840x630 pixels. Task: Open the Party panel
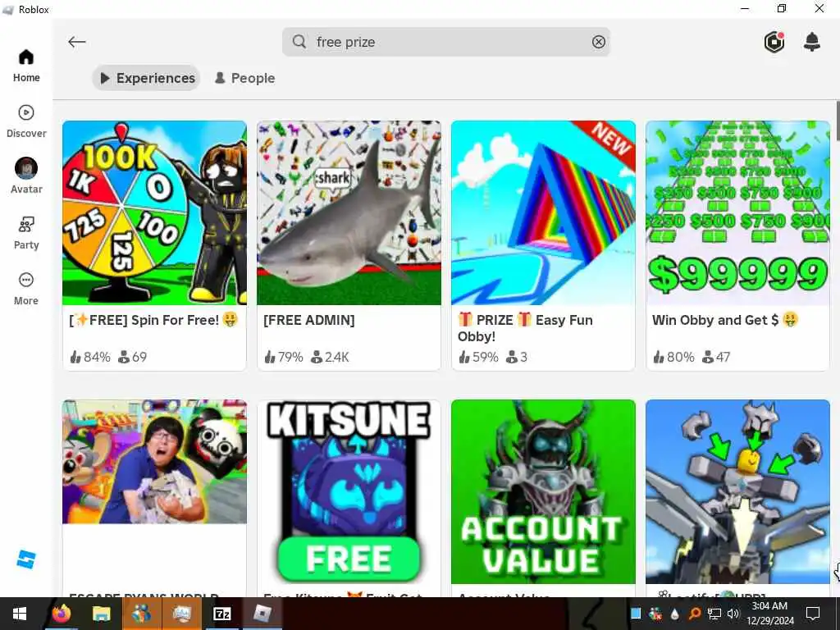tap(26, 233)
